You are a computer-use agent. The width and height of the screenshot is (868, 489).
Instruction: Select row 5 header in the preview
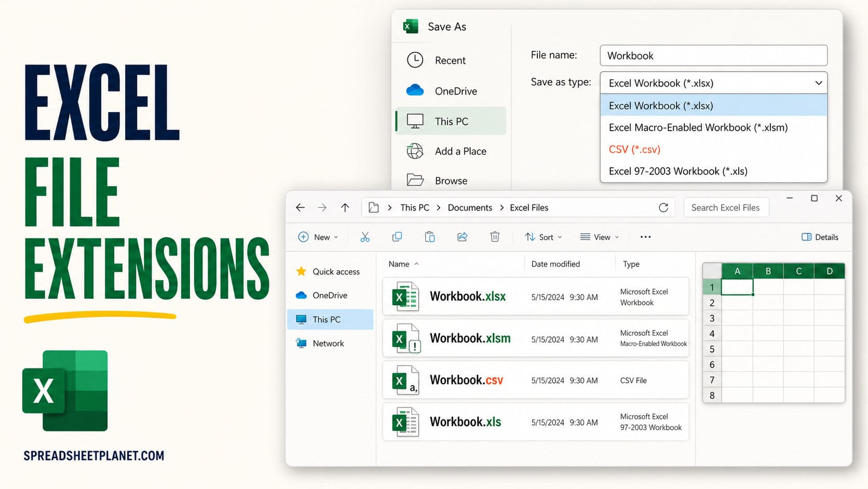click(712, 349)
